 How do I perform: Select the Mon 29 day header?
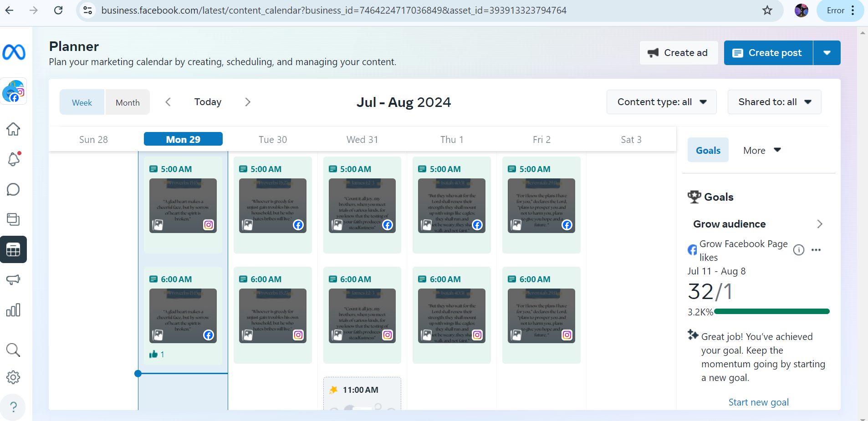(x=183, y=139)
